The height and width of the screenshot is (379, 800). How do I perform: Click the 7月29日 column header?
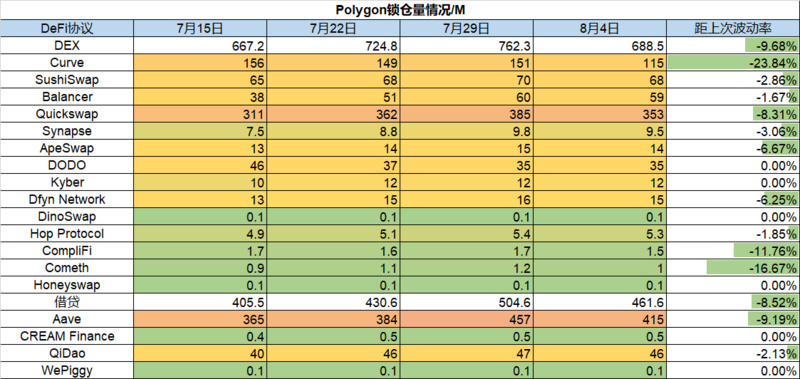[x=466, y=28]
